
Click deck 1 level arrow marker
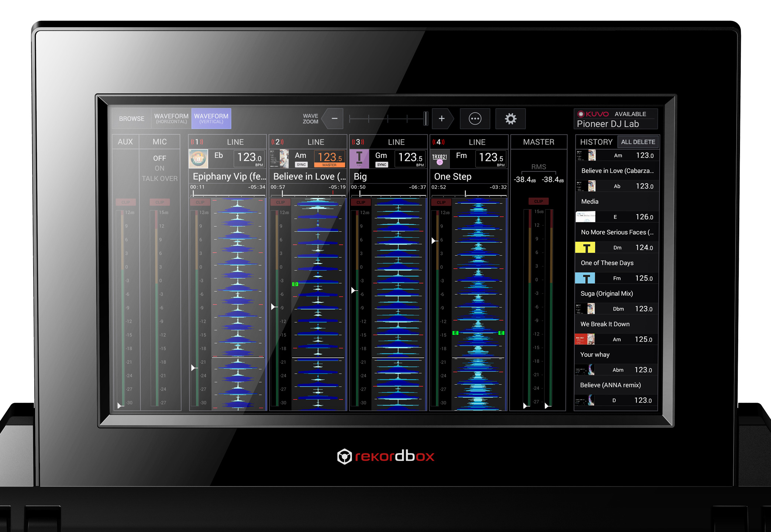[193, 368]
